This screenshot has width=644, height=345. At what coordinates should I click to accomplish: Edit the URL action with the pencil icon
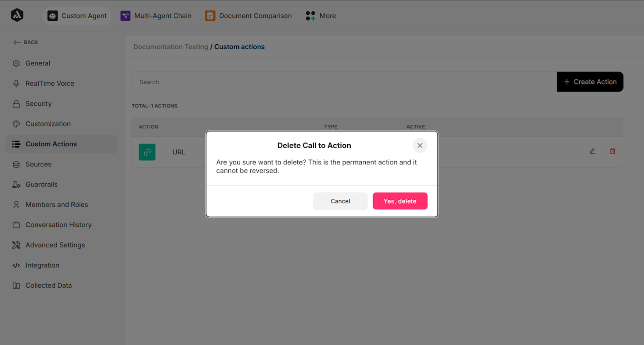coord(592,151)
